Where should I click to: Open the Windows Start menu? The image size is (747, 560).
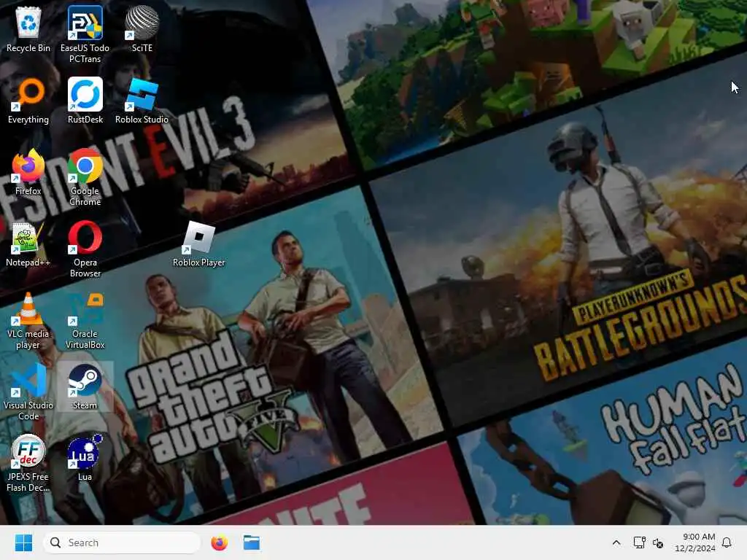tap(23, 542)
